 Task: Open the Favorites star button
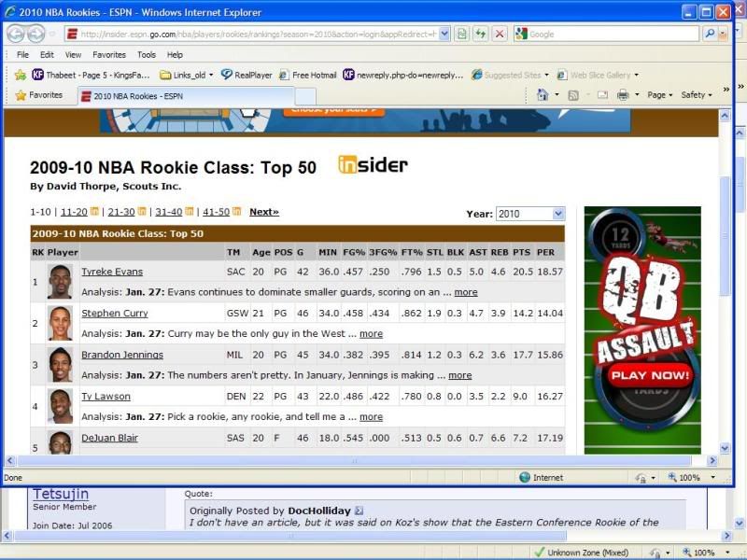[39, 95]
